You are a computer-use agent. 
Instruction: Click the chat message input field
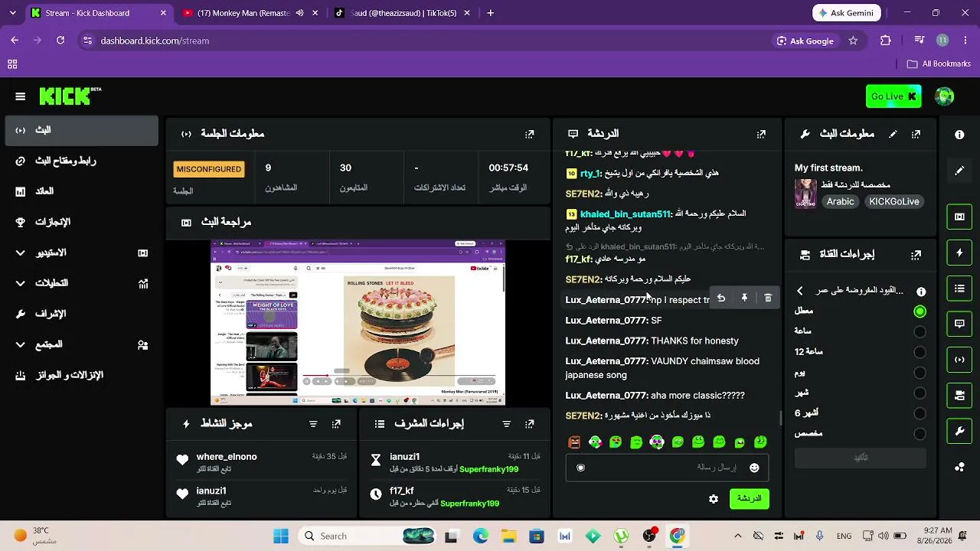(667, 468)
